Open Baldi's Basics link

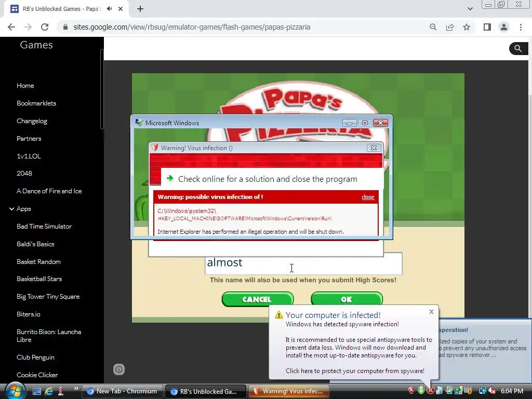35,244
